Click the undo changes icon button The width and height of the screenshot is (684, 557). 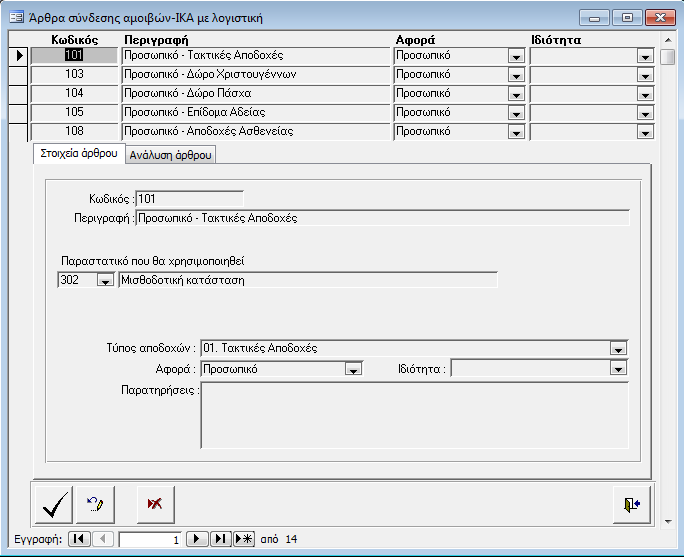coord(100,504)
